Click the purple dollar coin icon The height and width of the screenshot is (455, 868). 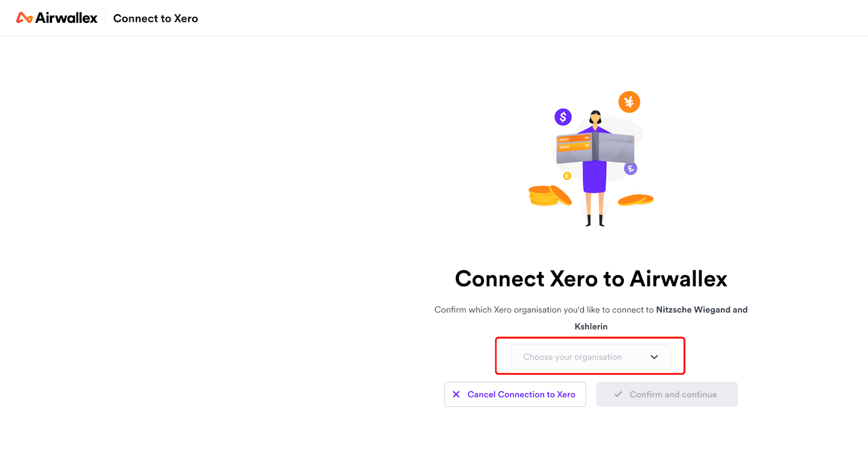click(563, 117)
